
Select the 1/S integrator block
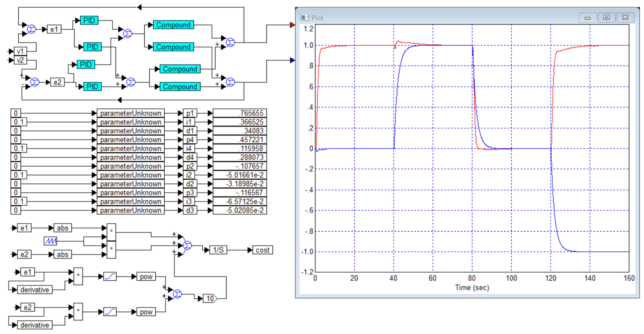(x=218, y=250)
